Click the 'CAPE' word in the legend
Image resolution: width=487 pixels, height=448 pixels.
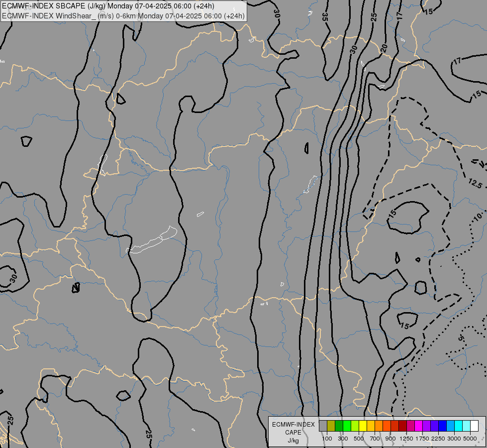click(x=293, y=433)
